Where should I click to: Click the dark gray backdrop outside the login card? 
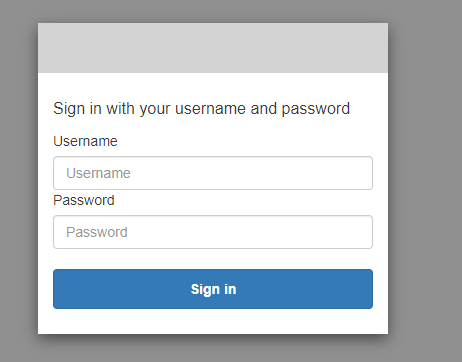click(x=425, y=180)
